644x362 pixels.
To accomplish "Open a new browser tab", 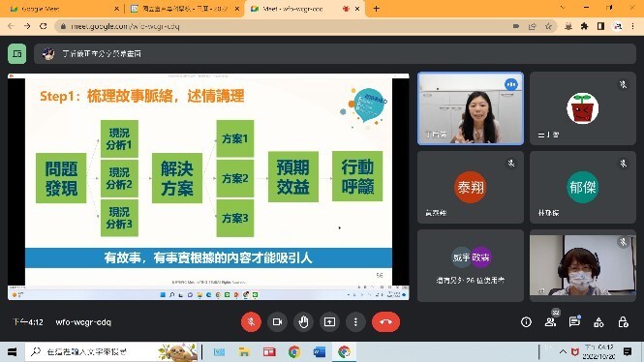I will click(x=376, y=9).
